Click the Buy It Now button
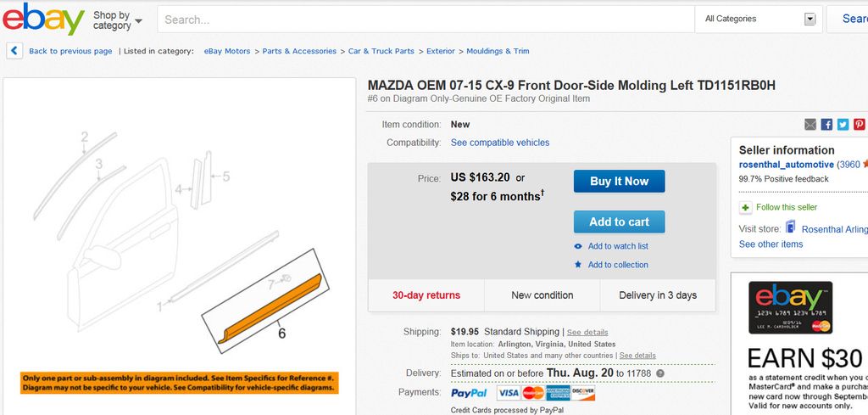This screenshot has width=868, height=415. 619,181
